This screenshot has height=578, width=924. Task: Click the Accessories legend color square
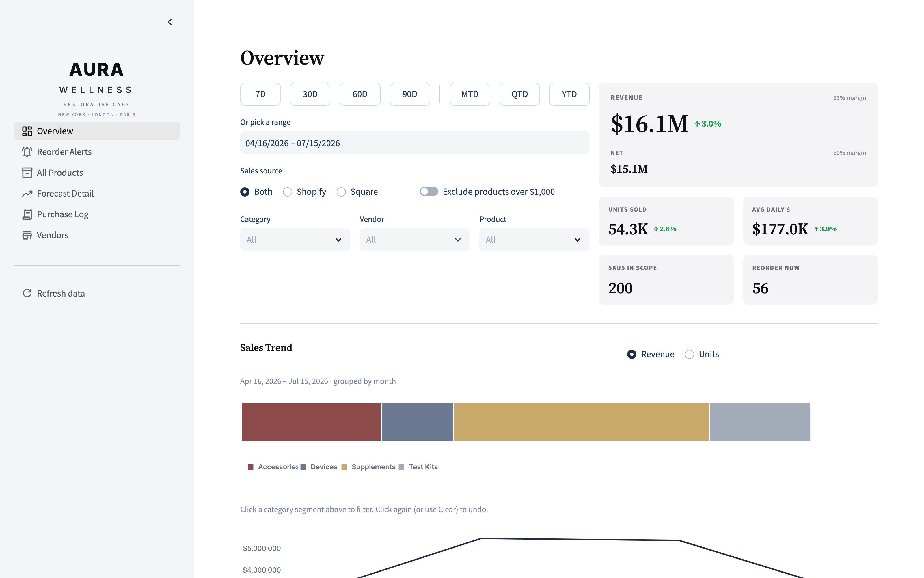coord(251,467)
